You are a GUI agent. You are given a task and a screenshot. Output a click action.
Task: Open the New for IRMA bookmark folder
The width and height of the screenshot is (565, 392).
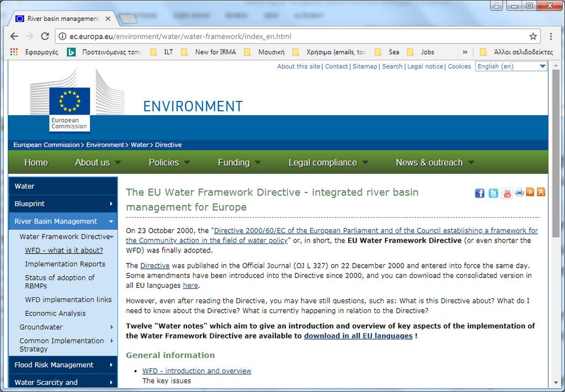click(209, 52)
